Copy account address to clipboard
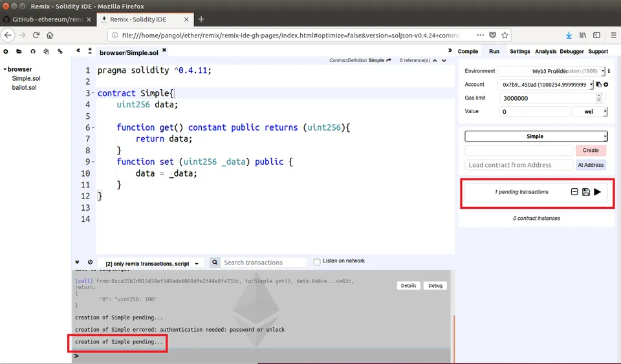This screenshot has height=364, width=621. tap(599, 85)
